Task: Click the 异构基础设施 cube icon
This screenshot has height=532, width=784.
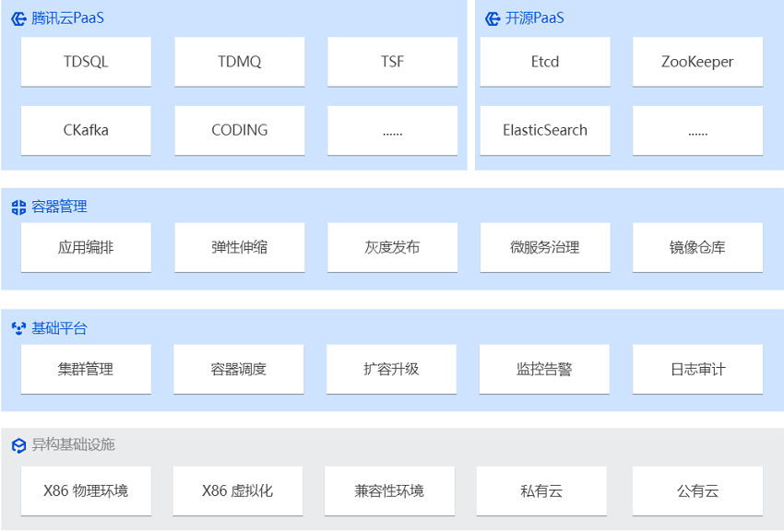Action: pos(18,445)
